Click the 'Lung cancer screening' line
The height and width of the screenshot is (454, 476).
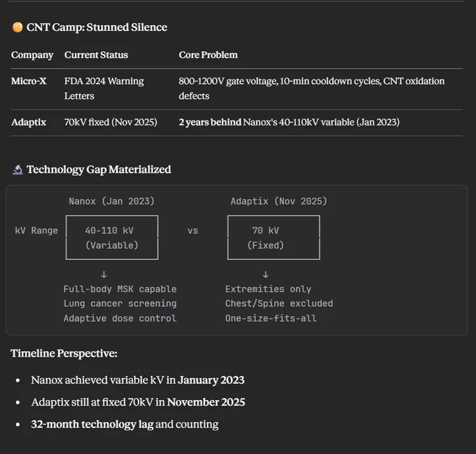click(120, 303)
